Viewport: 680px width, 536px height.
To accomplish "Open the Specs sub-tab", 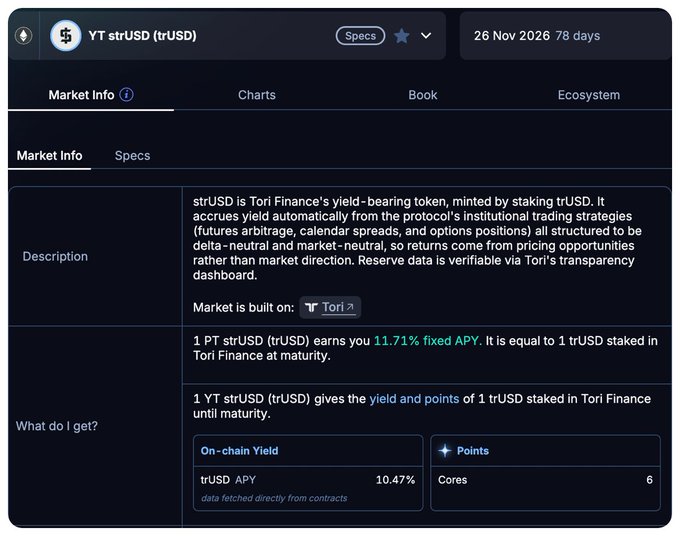I will pos(132,155).
